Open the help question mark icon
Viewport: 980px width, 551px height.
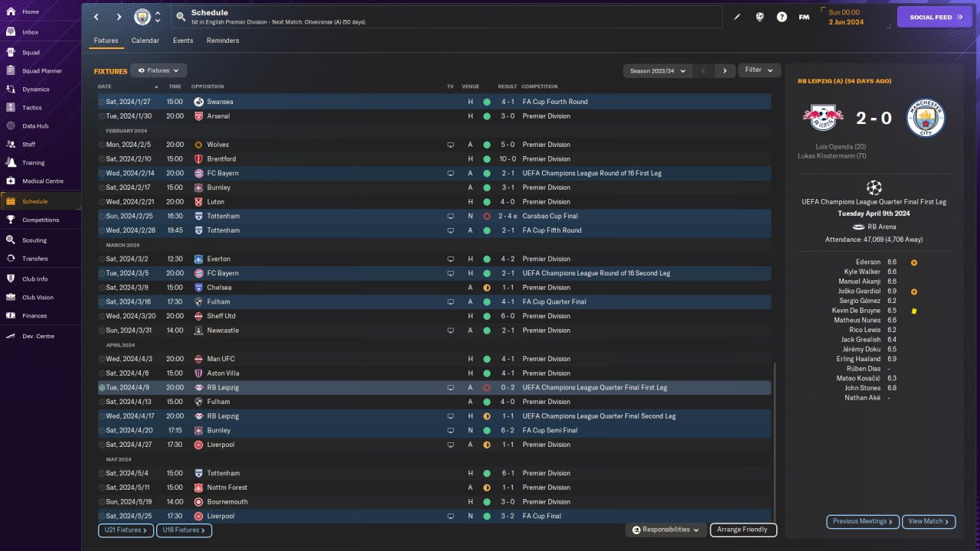pyautogui.click(x=782, y=17)
